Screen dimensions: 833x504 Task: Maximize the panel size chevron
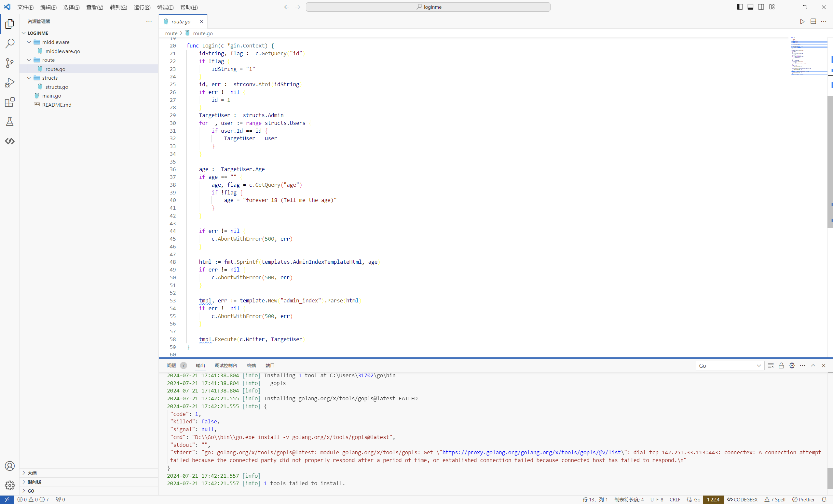tap(813, 365)
